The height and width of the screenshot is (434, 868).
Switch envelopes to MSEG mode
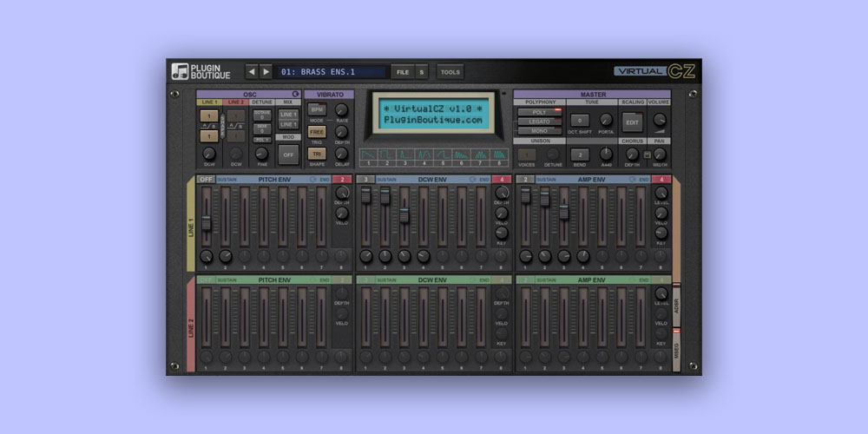coord(676,350)
